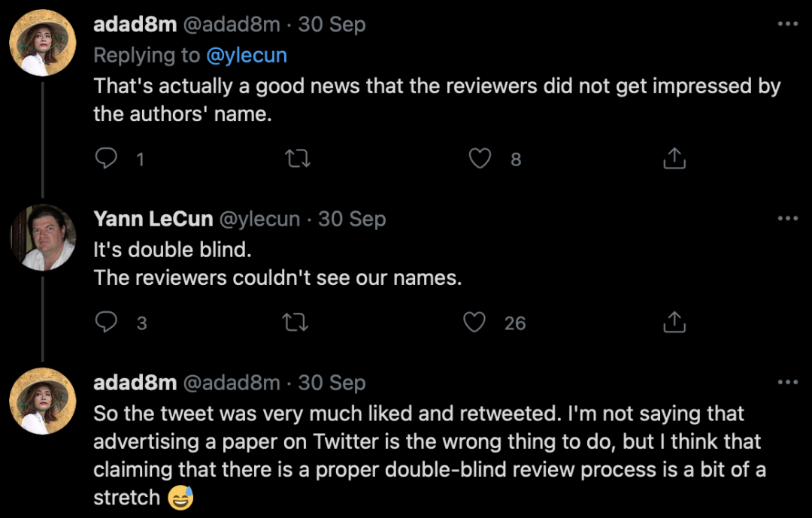Click the @ylecun mention link
812x518 pixels.
point(247,55)
